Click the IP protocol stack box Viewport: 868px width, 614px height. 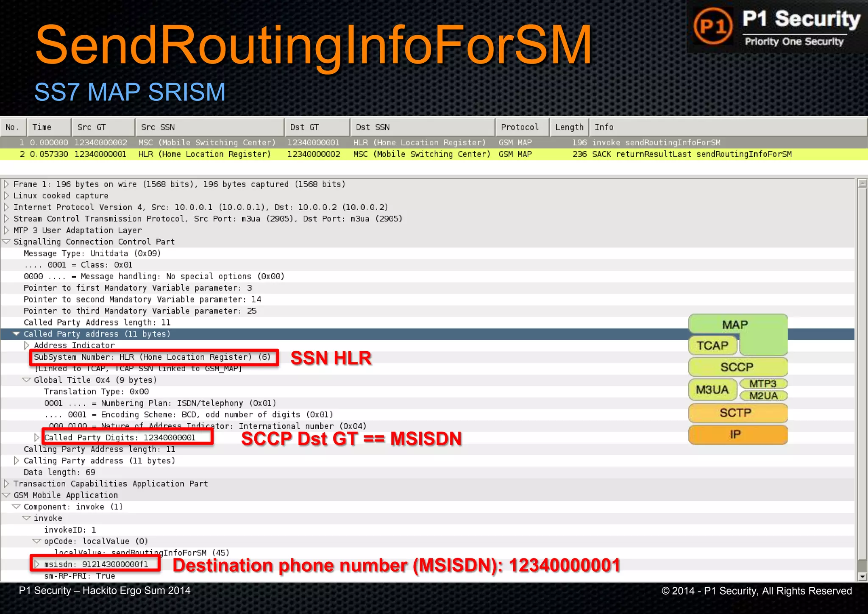[737, 435]
